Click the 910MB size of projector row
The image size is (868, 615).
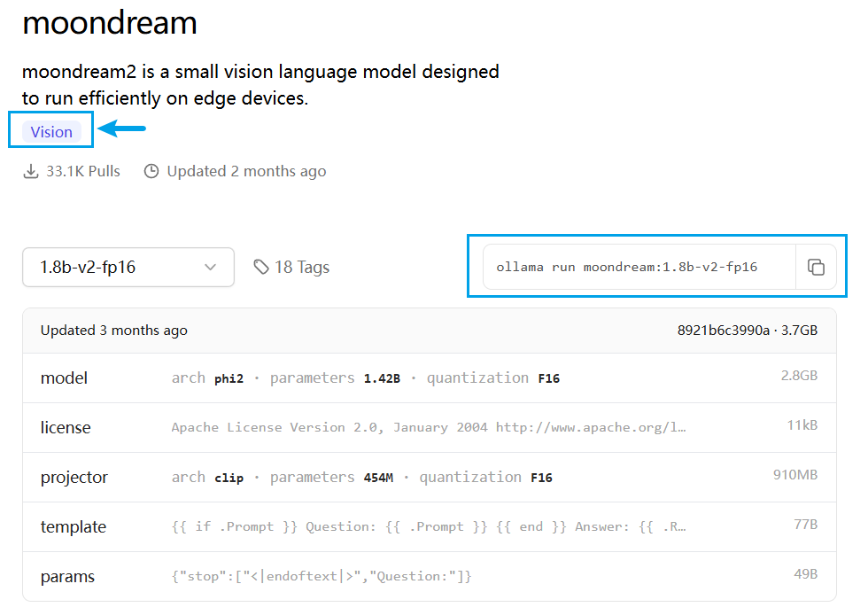(795, 475)
